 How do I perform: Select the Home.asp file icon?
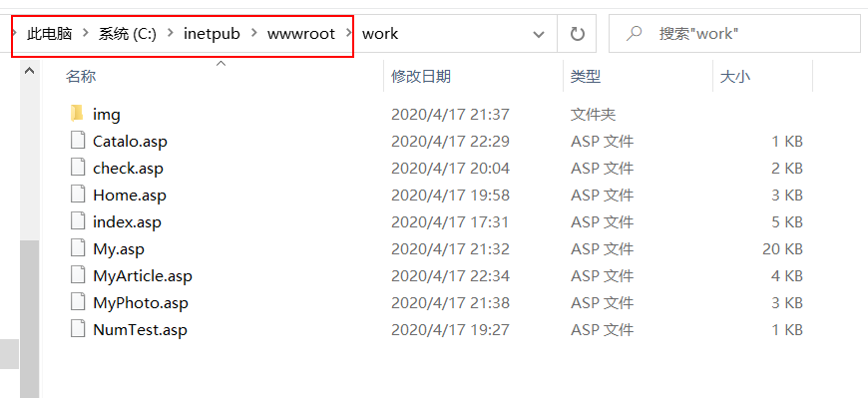[78, 195]
